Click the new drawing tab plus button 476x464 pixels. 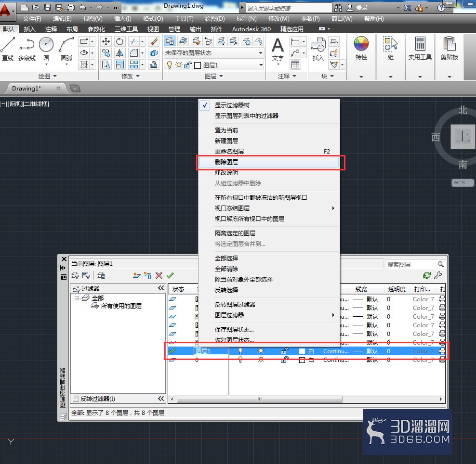pyautogui.click(x=75, y=89)
